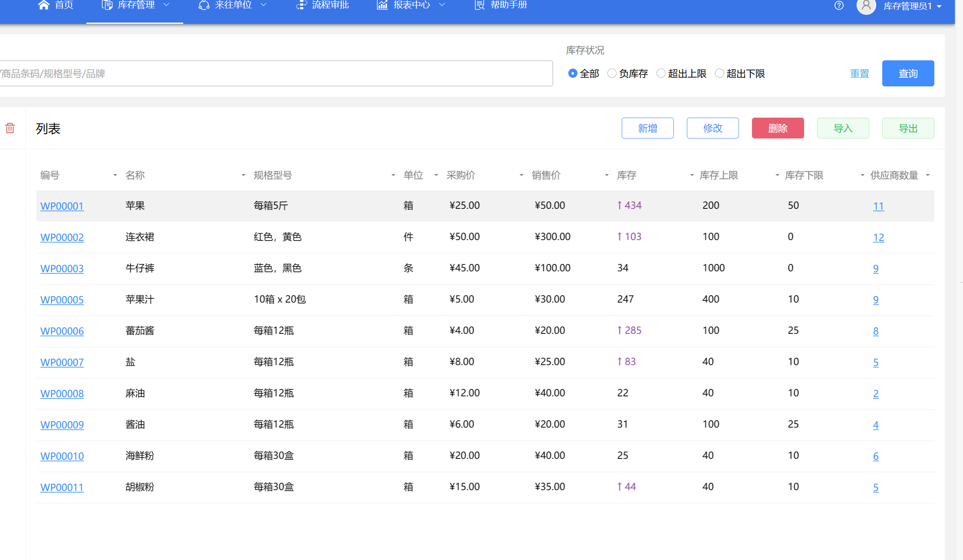Viewport: 963px width, 560px height.
Task: Expand the 来往单位 menu chevron
Action: pyautogui.click(x=264, y=5)
